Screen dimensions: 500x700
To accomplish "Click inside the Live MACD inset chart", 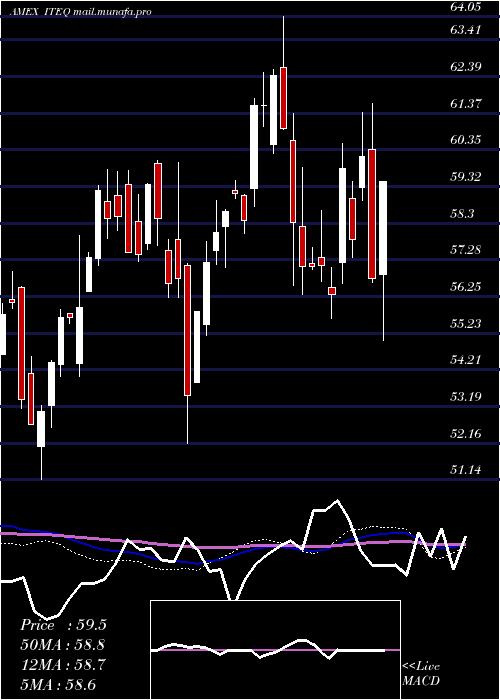I will (275, 650).
